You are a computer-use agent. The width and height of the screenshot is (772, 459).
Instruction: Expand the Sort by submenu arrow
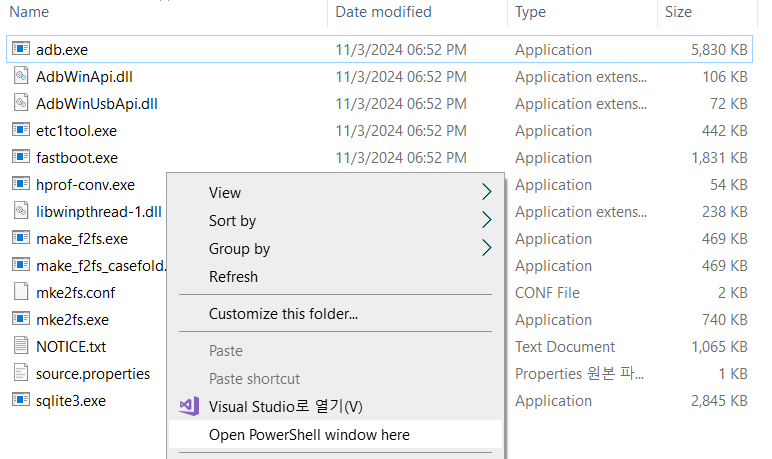pos(487,220)
